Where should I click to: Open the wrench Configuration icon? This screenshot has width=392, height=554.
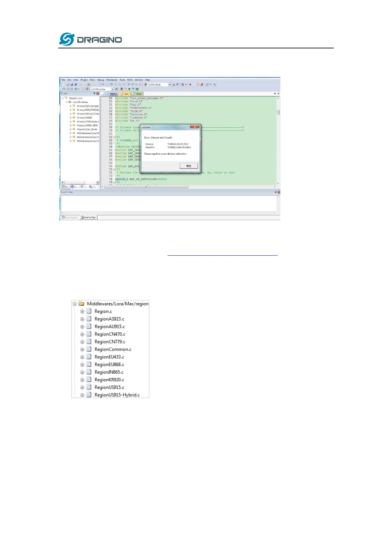pyautogui.click(x=215, y=85)
